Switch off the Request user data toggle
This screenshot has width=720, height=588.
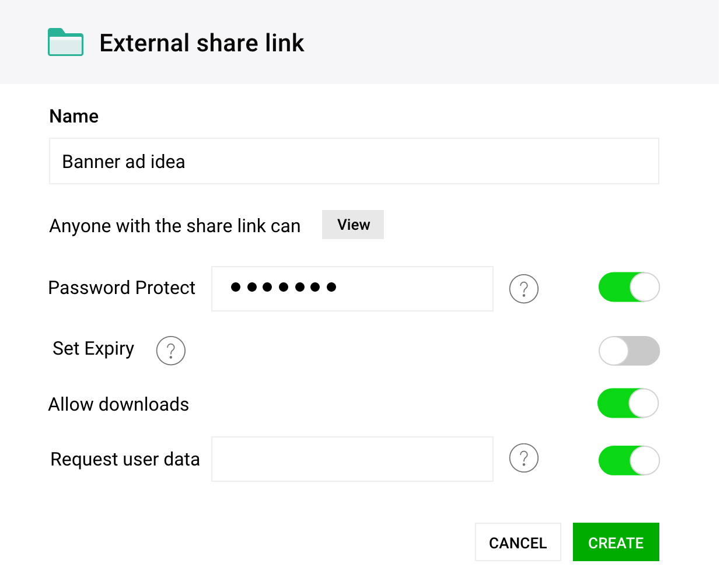tap(628, 460)
